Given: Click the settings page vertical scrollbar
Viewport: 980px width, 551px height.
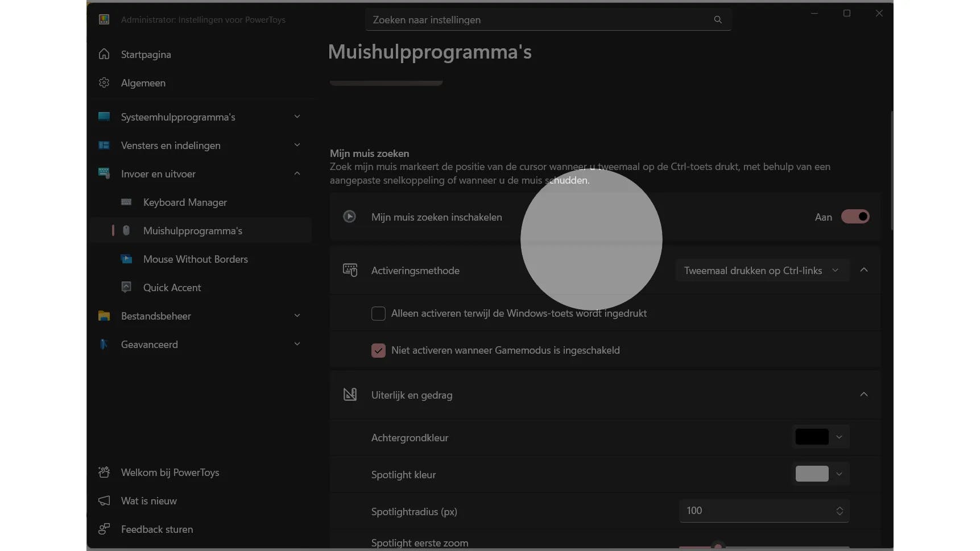Looking at the screenshot, I should 891,171.
